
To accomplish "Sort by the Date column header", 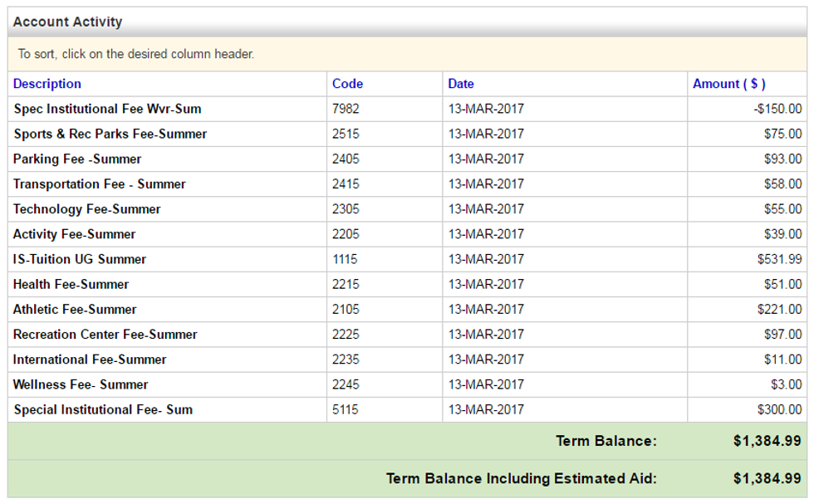I will tap(461, 84).
